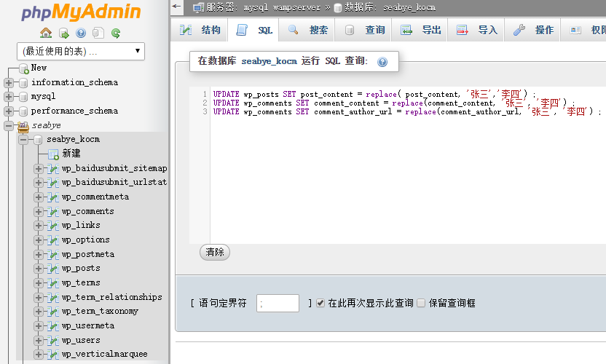This screenshot has height=364, width=606.
Task: Click the statement delimiter input field
Action: (x=278, y=303)
